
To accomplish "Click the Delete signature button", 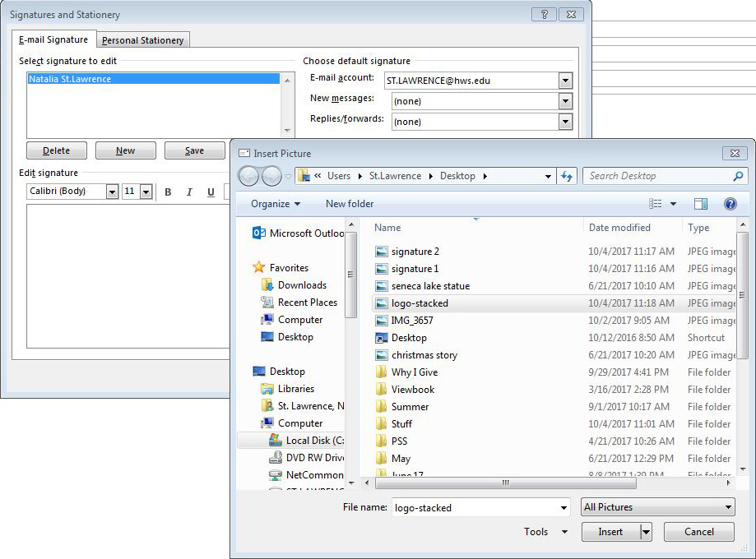I will click(x=57, y=150).
